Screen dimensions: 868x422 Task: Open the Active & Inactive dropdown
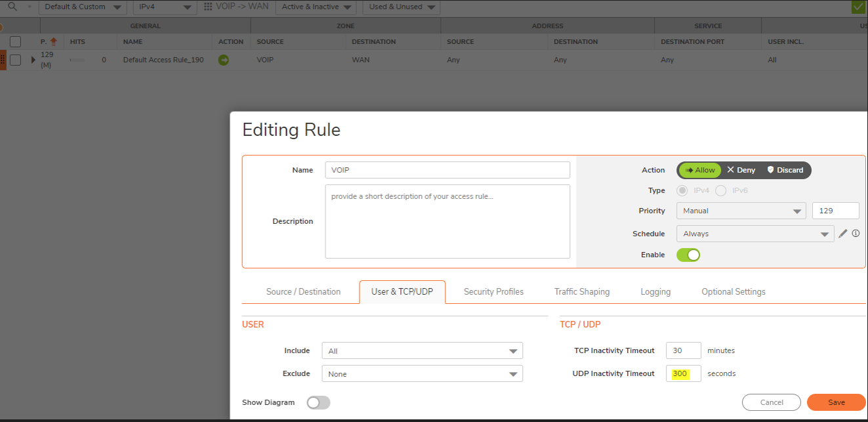pyautogui.click(x=316, y=7)
